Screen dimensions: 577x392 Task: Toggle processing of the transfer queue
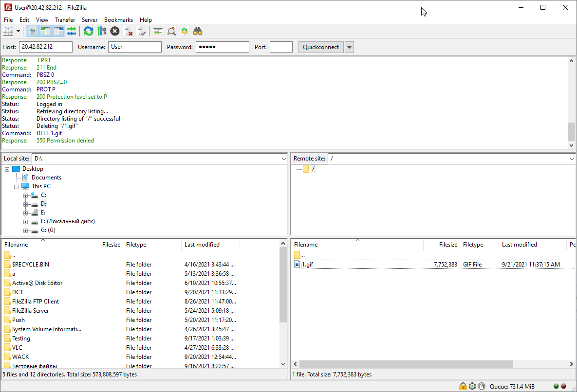tap(101, 31)
